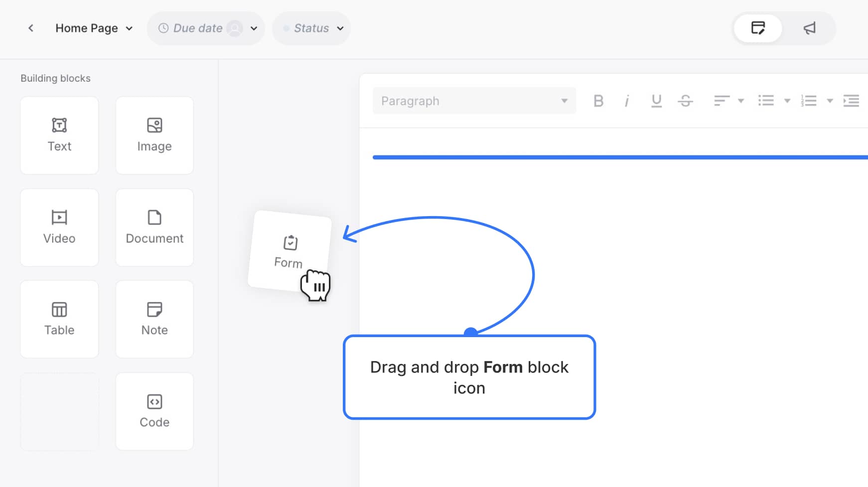Viewport: 868px width, 487px height.
Task: Click the clock icon beside Due date
Action: (x=163, y=28)
